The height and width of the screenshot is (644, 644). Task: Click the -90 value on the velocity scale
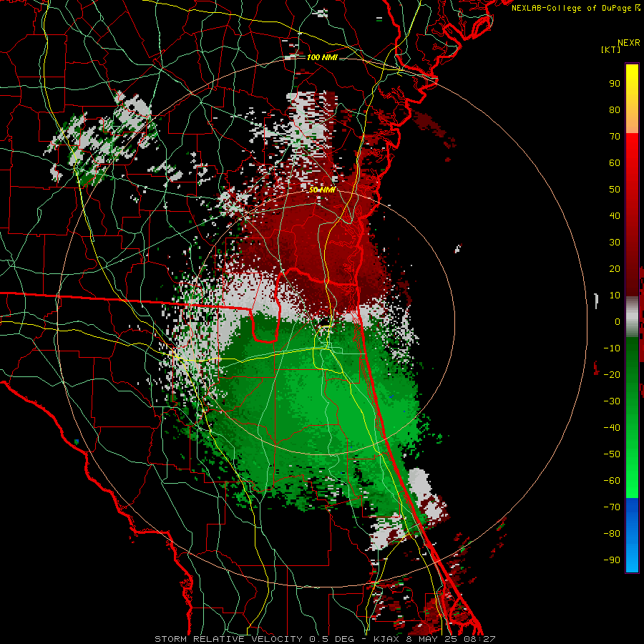(612, 560)
